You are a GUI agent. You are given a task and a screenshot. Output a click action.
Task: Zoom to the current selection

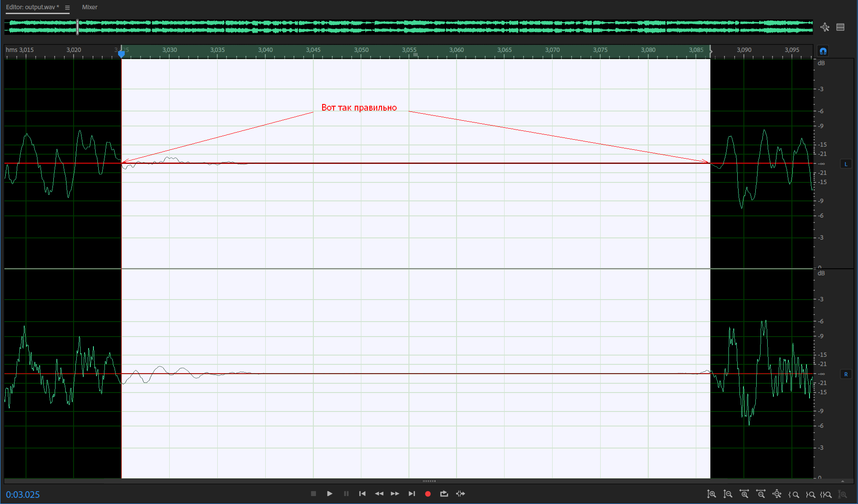[826, 495]
